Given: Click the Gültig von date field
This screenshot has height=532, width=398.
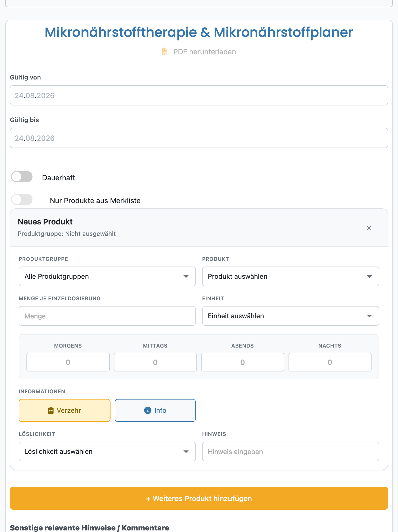Looking at the screenshot, I should pos(199,95).
